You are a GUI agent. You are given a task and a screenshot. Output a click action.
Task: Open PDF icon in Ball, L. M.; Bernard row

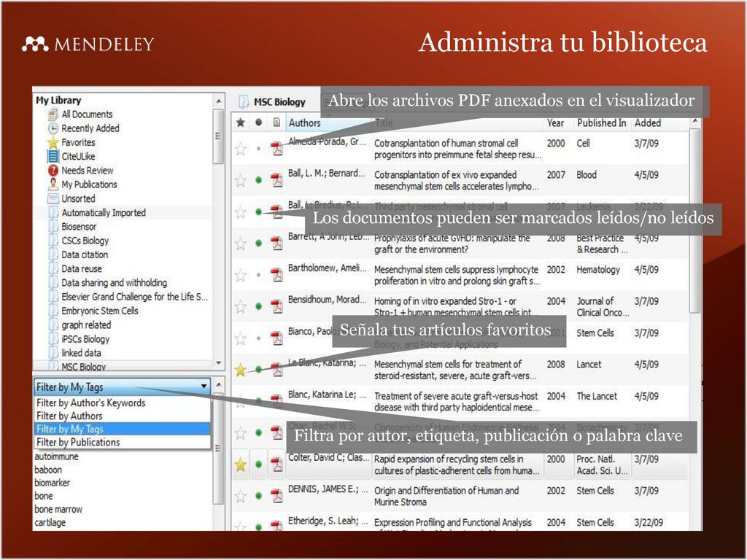click(276, 180)
